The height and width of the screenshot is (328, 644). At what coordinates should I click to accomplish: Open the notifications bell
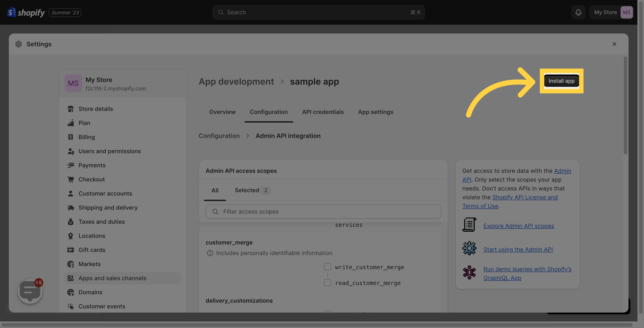(x=578, y=12)
